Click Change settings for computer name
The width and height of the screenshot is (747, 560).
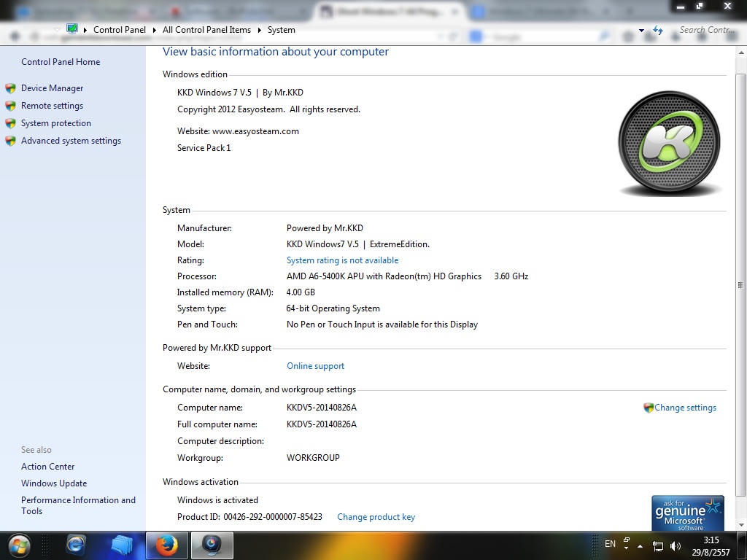[x=685, y=408]
